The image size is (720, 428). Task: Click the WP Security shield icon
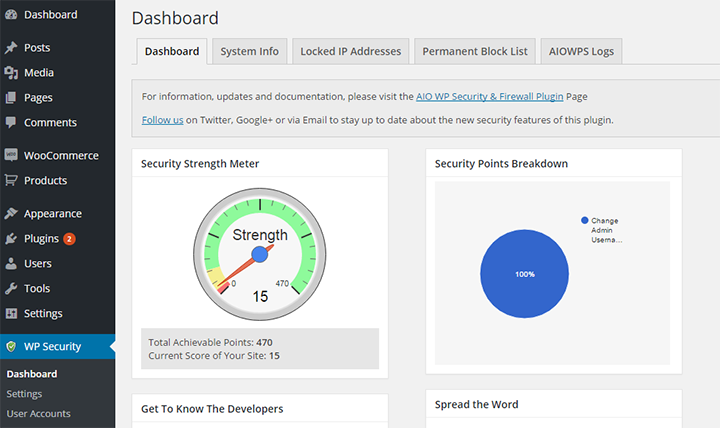click(11, 346)
